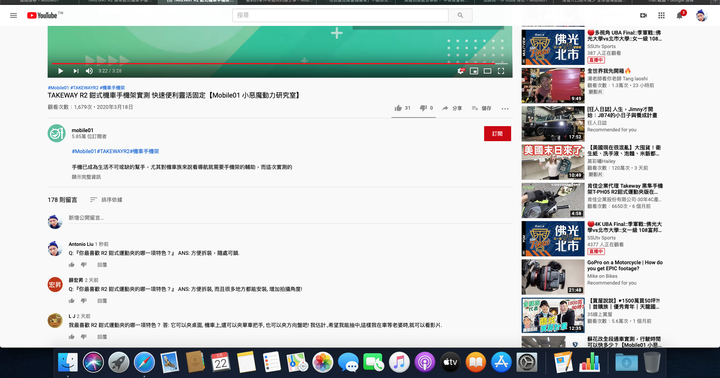
Task: Open L J commenter avatar
Action: 55,320
